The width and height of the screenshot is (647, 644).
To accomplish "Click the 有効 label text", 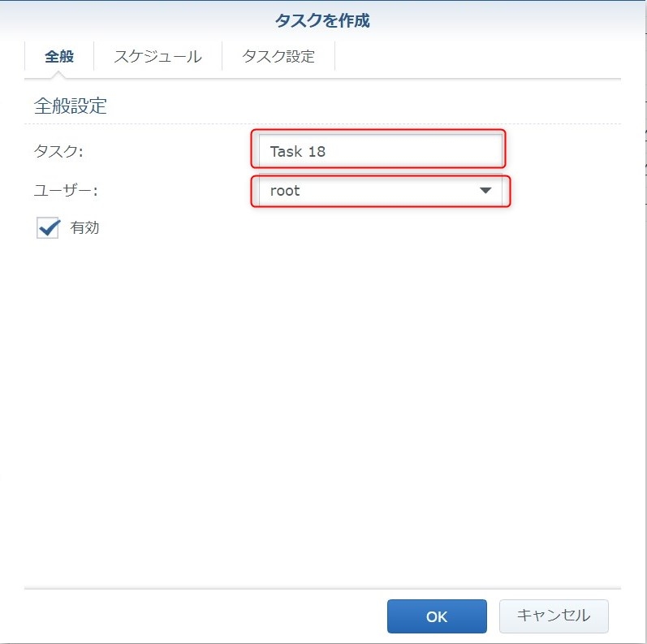I will pyautogui.click(x=84, y=228).
